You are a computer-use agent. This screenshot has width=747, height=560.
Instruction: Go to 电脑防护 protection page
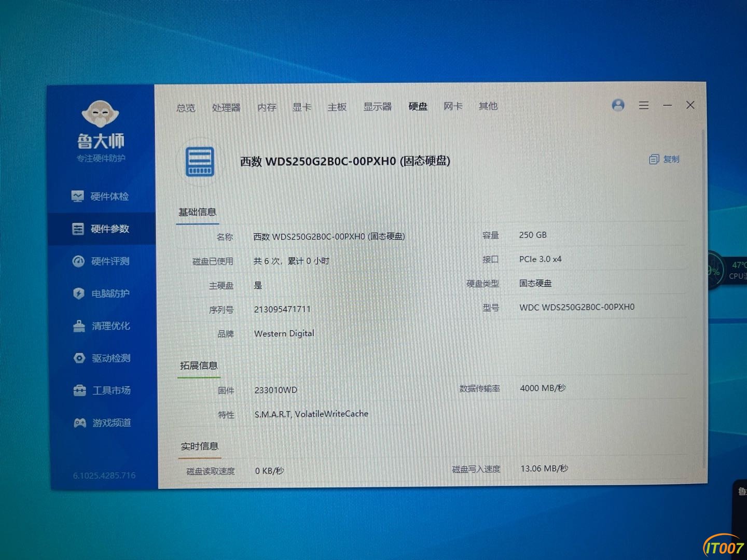(102, 293)
